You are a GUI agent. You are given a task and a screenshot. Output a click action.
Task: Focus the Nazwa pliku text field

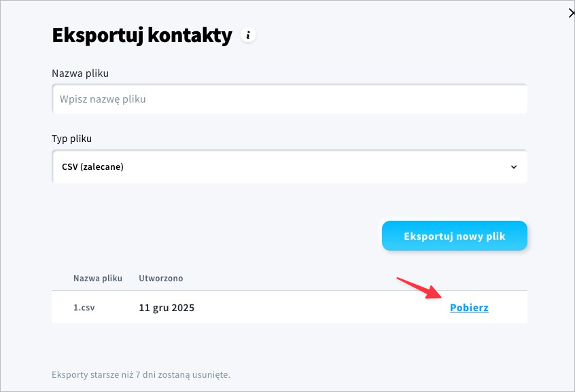290,99
